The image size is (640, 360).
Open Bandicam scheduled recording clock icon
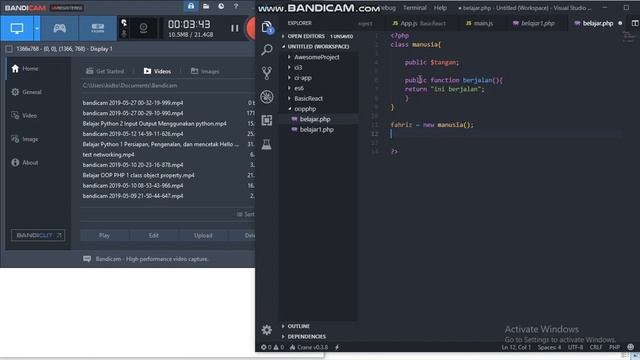click(221, 6)
